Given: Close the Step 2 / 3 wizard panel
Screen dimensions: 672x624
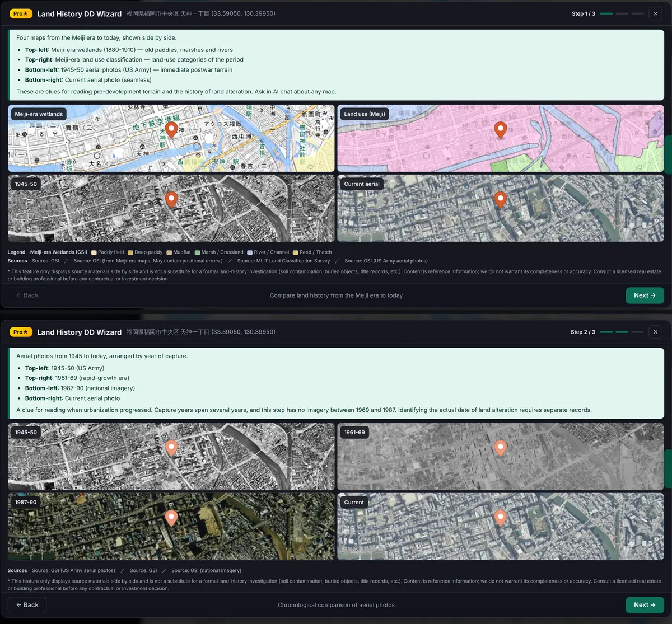Looking at the screenshot, I should coord(655,332).
